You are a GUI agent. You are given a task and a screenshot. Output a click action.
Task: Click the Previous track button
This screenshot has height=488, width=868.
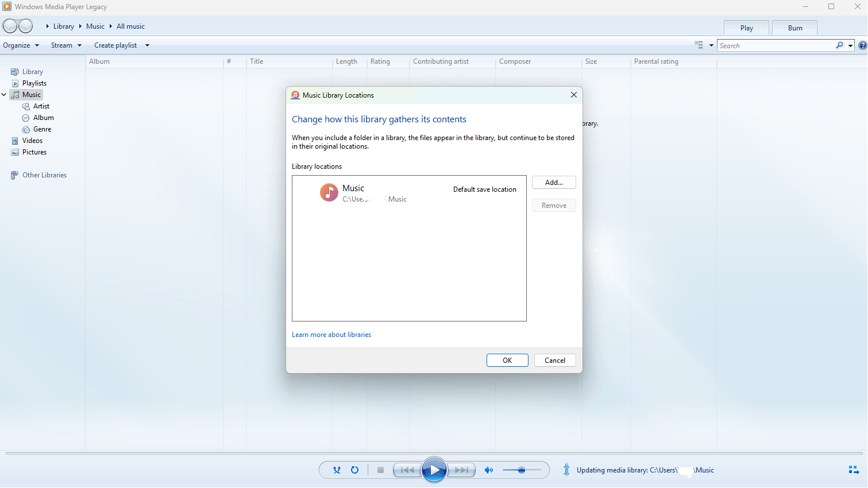[407, 470]
